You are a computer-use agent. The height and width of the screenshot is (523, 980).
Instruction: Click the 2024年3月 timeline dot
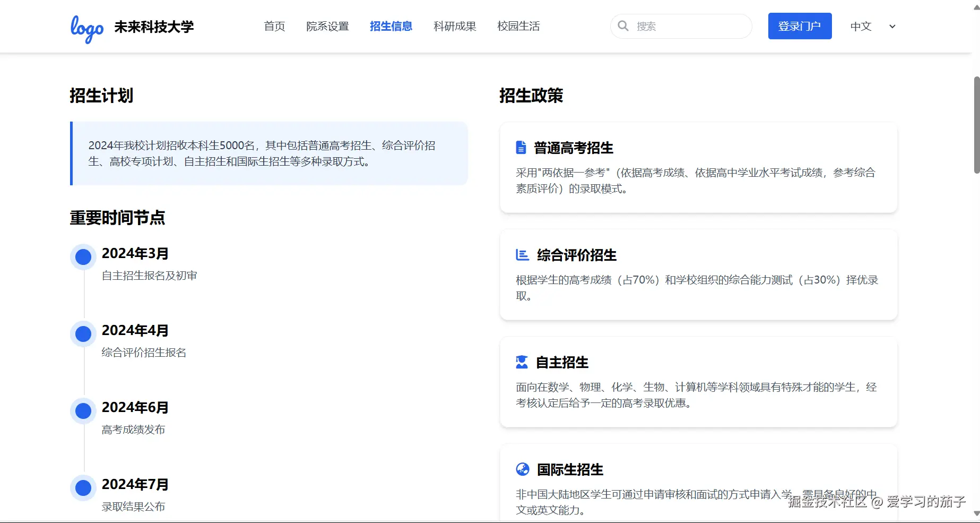83,256
